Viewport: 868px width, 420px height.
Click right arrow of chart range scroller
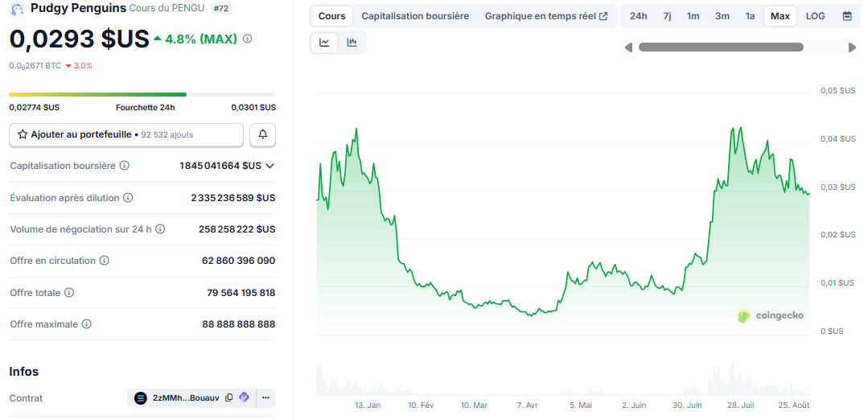click(x=852, y=47)
